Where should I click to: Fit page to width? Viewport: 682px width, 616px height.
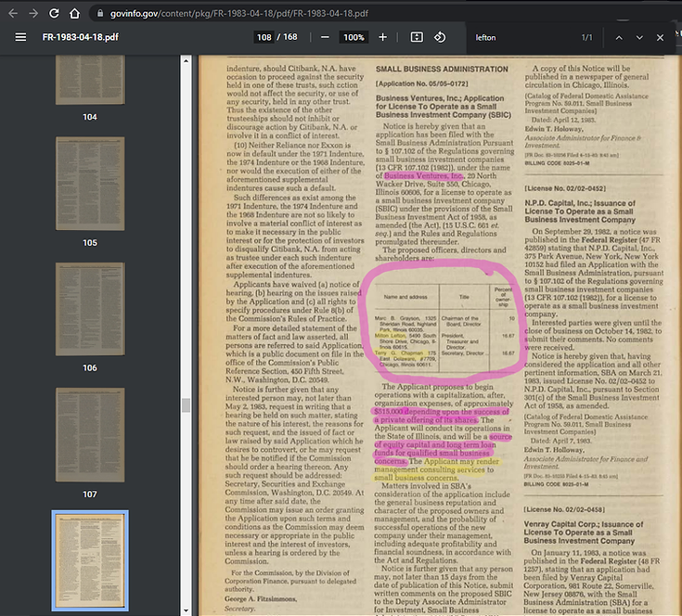coord(417,37)
